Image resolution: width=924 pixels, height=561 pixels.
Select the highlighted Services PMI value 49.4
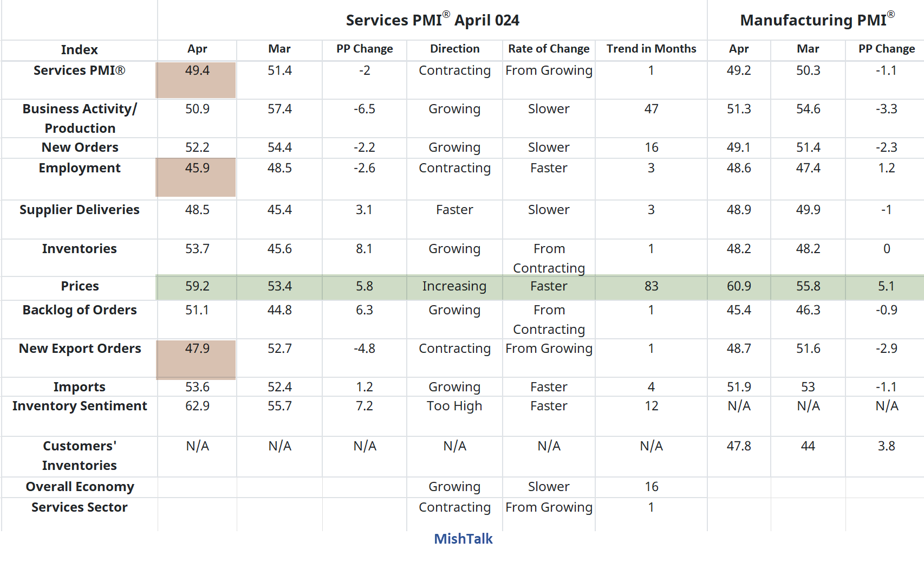(197, 70)
